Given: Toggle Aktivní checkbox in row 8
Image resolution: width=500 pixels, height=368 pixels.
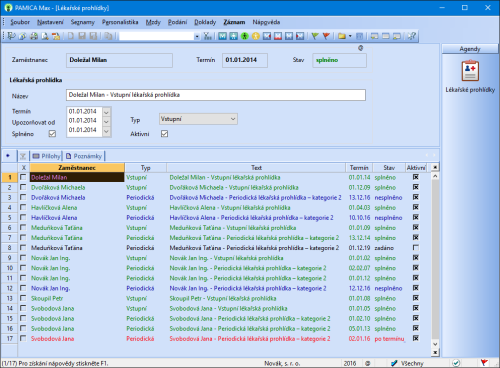Looking at the screenshot, I should (x=416, y=248).
